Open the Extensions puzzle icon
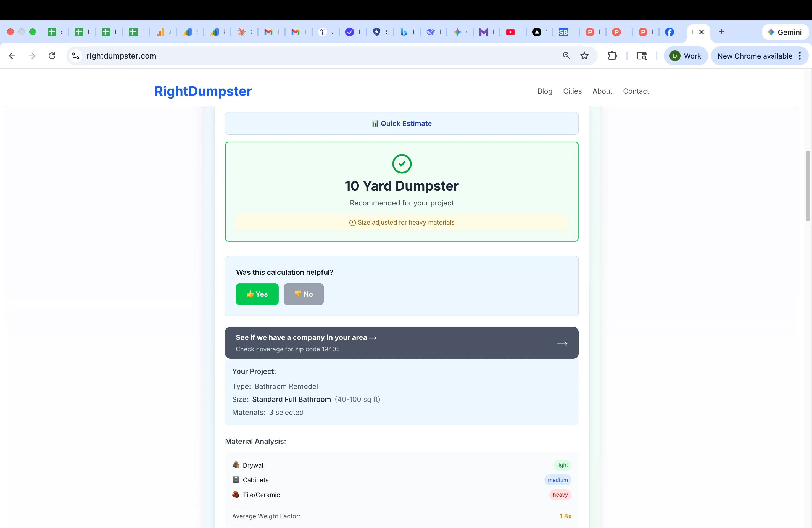The width and height of the screenshot is (812, 528). pyautogui.click(x=612, y=56)
